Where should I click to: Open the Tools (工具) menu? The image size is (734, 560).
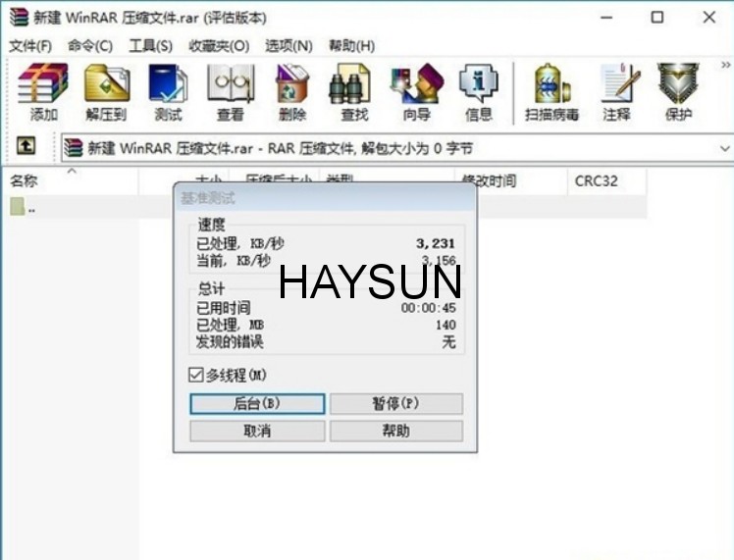pos(150,46)
